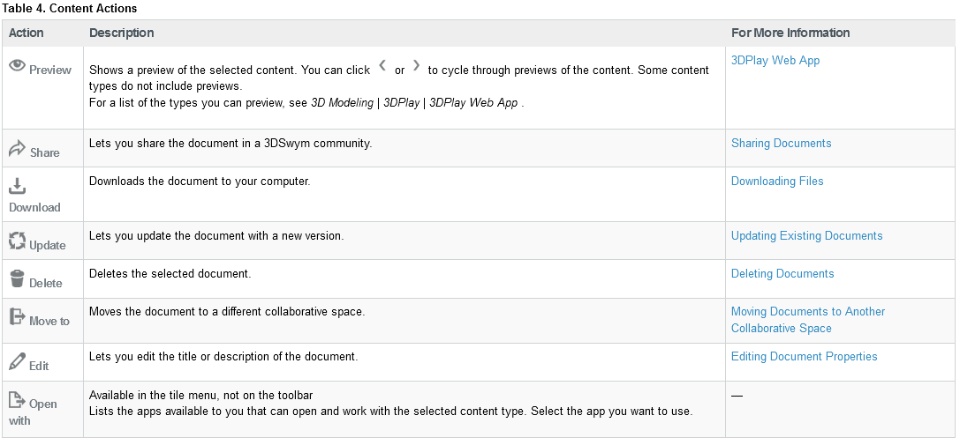Click the Delete trash can icon
This screenshot has width=960, height=445.
[17, 279]
